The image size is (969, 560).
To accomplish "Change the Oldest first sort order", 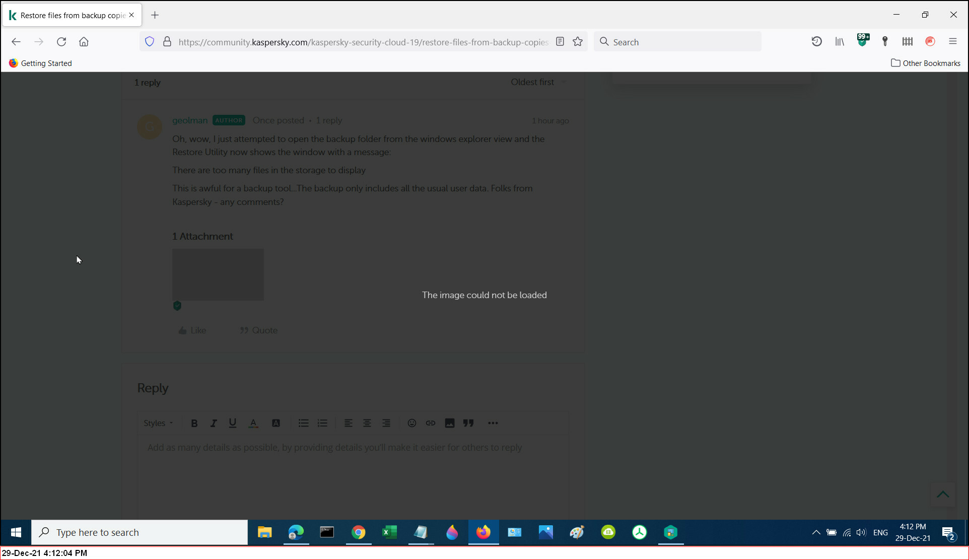I will point(538,82).
